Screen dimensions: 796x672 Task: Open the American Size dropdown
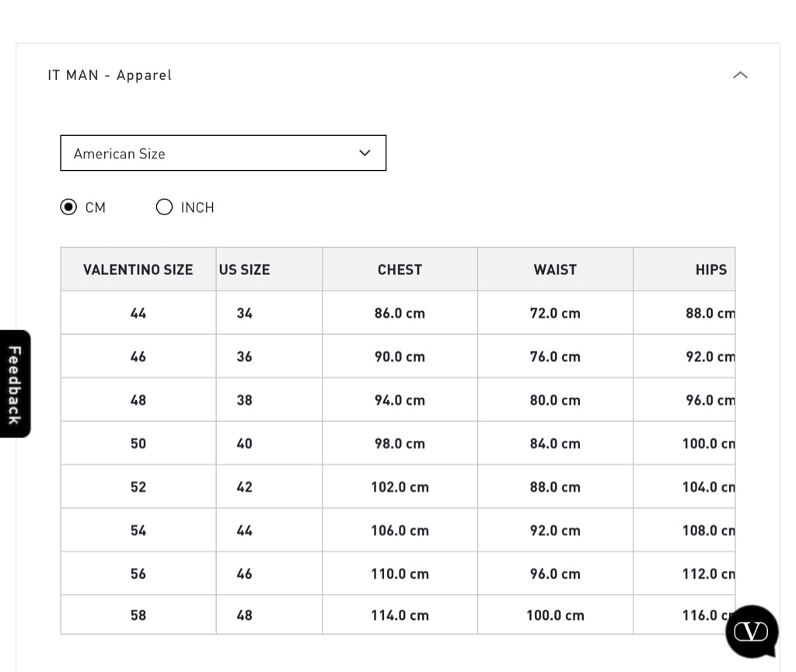pos(222,153)
